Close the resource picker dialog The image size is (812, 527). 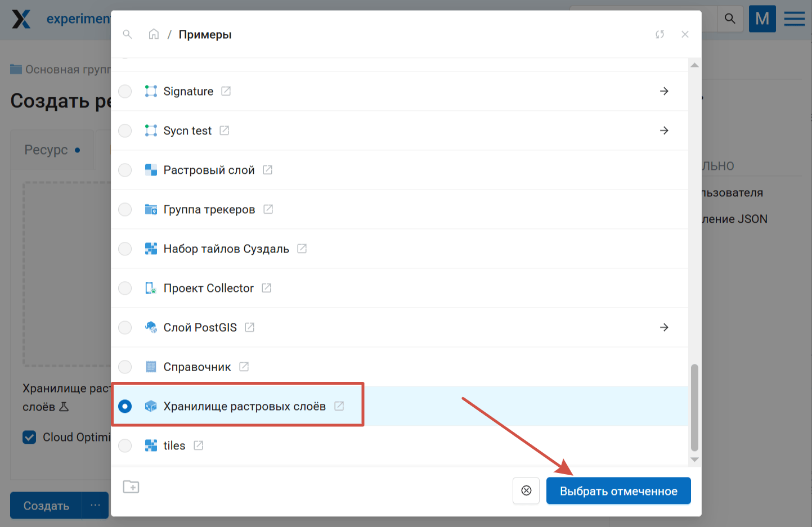(685, 34)
